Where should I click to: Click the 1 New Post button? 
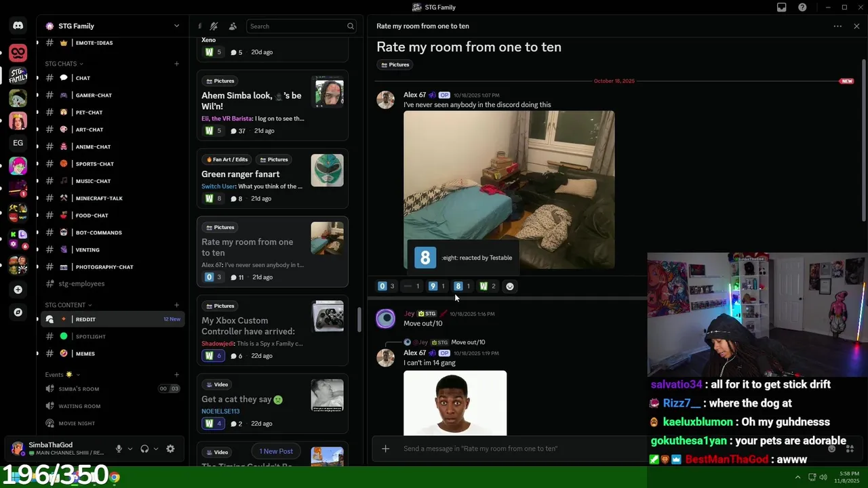point(276,451)
